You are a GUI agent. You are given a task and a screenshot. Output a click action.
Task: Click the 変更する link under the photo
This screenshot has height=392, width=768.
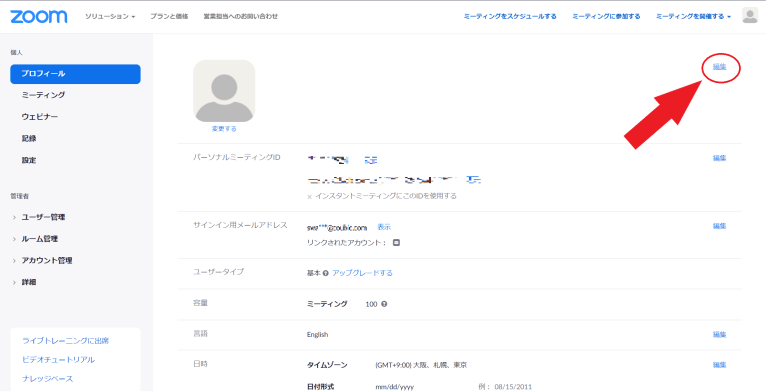[224, 129]
